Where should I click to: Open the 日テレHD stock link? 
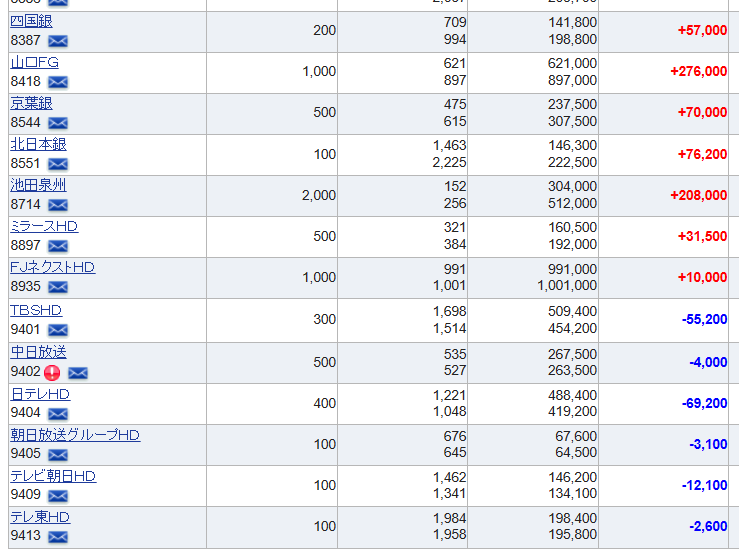(41, 394)
